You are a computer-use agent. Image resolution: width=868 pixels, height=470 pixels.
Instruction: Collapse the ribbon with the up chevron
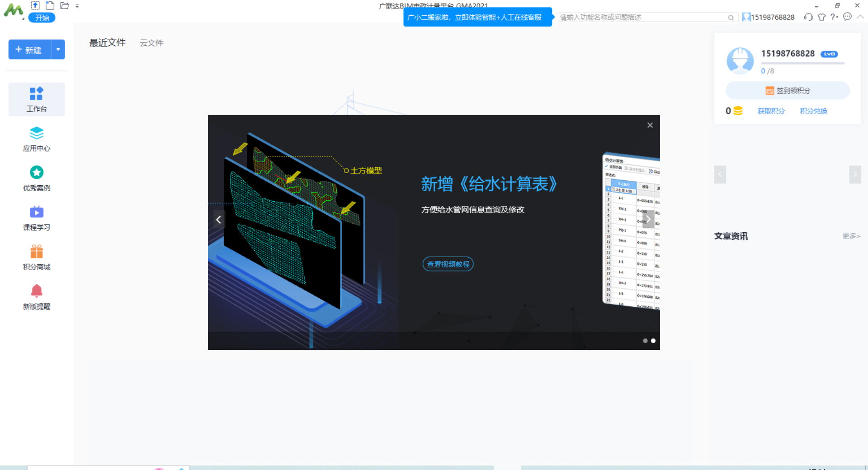pos(860,17)
